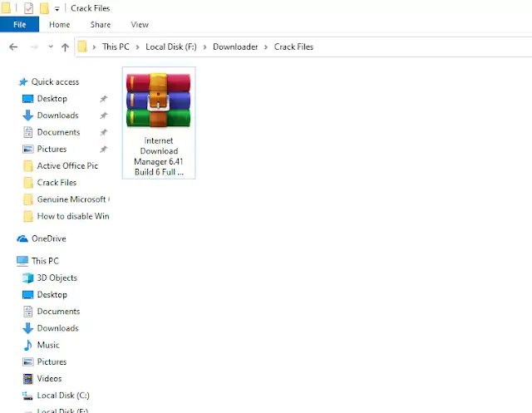This screenshot has height=413, width=532.
Task: Open Documents under This PC
Action: (58, 312)
